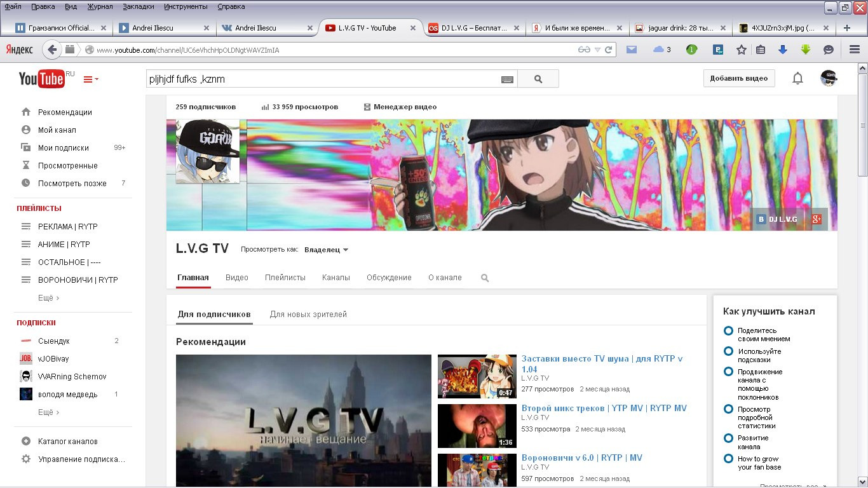
Task: Open the account avatar menu
Action: coord(829,78)
